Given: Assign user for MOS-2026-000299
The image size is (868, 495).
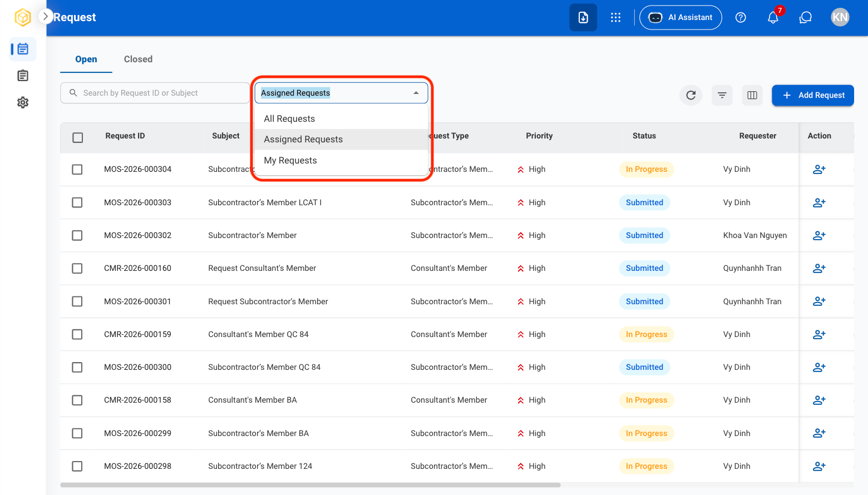Looking at the screenshot, I should click(x=819, y=433).
